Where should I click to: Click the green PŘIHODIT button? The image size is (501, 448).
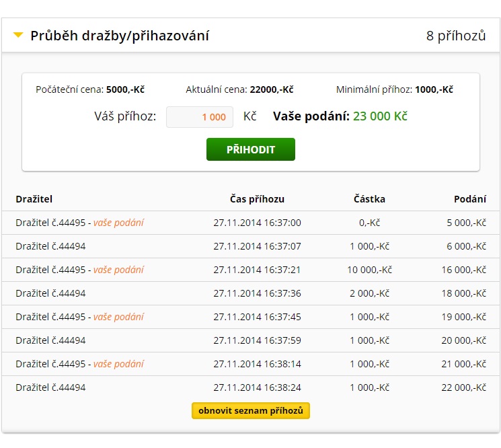[250, 149]
